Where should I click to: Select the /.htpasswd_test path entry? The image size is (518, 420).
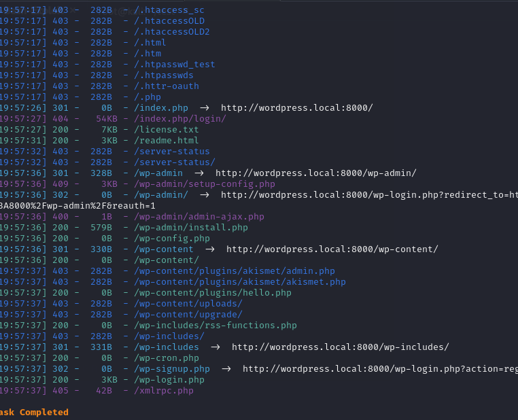[175, 65]
